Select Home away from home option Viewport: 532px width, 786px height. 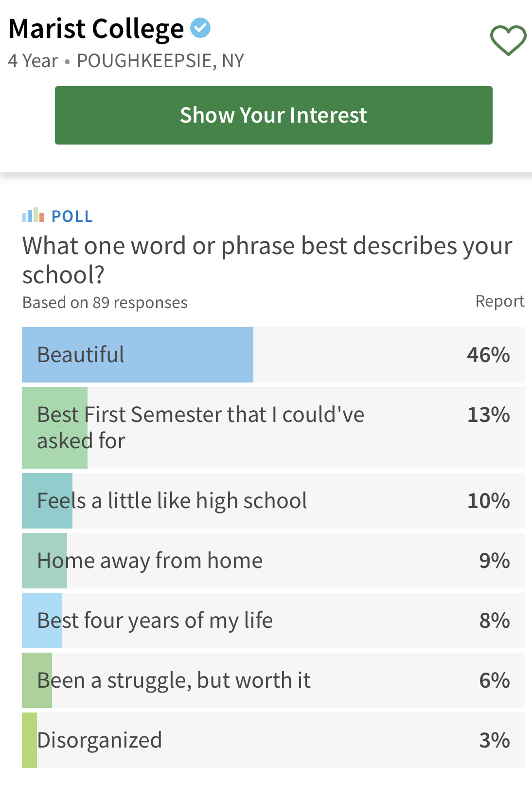273,561
